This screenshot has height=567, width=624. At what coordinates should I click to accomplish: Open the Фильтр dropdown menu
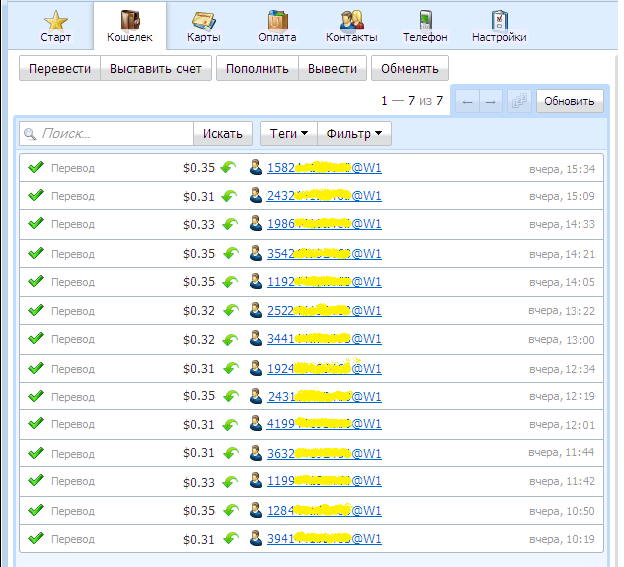pyautogui.click(x=355, y=133)
